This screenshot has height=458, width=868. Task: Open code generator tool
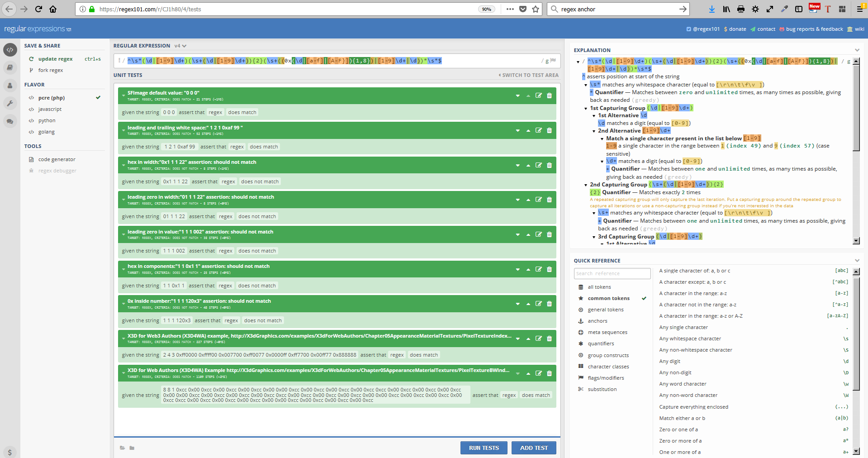point(57,159)
